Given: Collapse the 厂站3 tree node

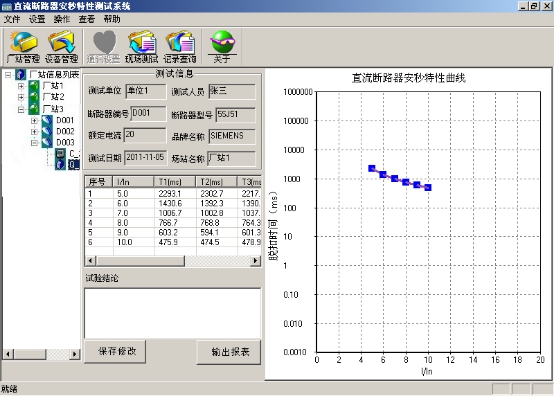Looking at the screenshot, I should (x=21, y=109).
